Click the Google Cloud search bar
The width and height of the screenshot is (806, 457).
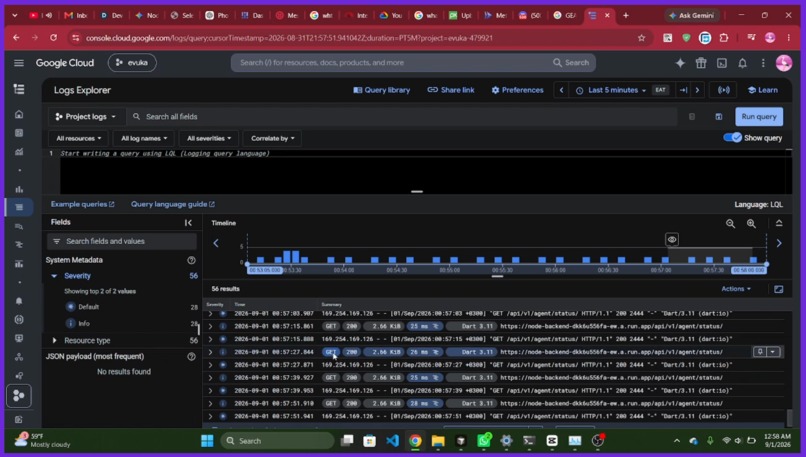click(x=413, y=63)
